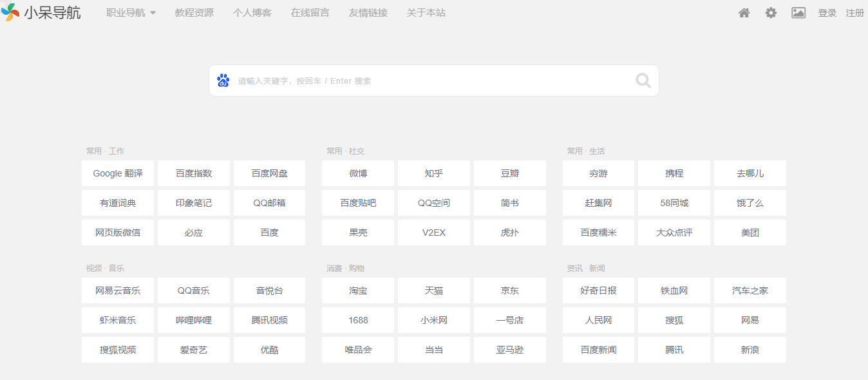Open the 去哪儿 link
The width and height of the screenshot is (868, 380).
[750, 173]
